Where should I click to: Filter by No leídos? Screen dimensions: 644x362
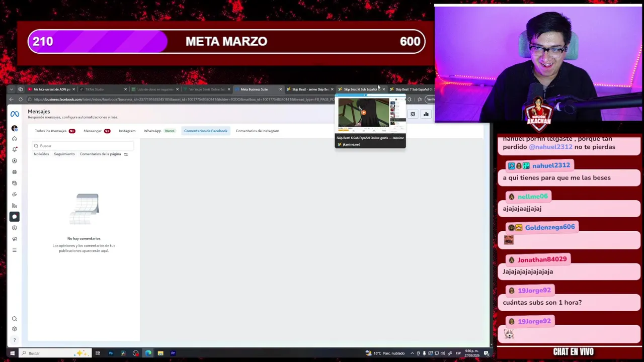(x=41, y=154)
